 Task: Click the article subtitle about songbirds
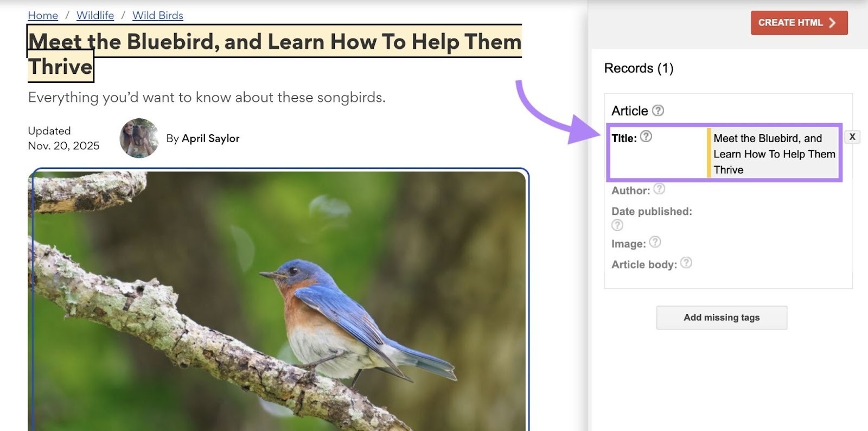(x=207, y=98)
